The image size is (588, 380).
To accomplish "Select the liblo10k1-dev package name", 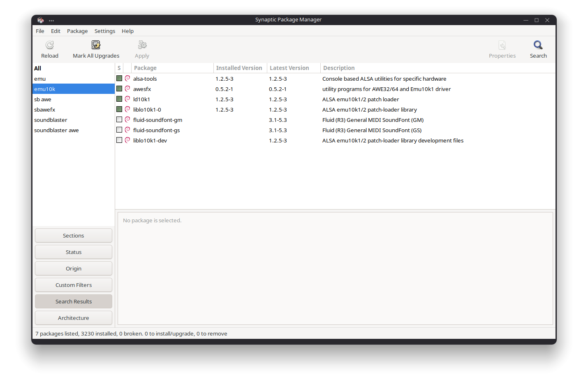I will coord(150,140).
